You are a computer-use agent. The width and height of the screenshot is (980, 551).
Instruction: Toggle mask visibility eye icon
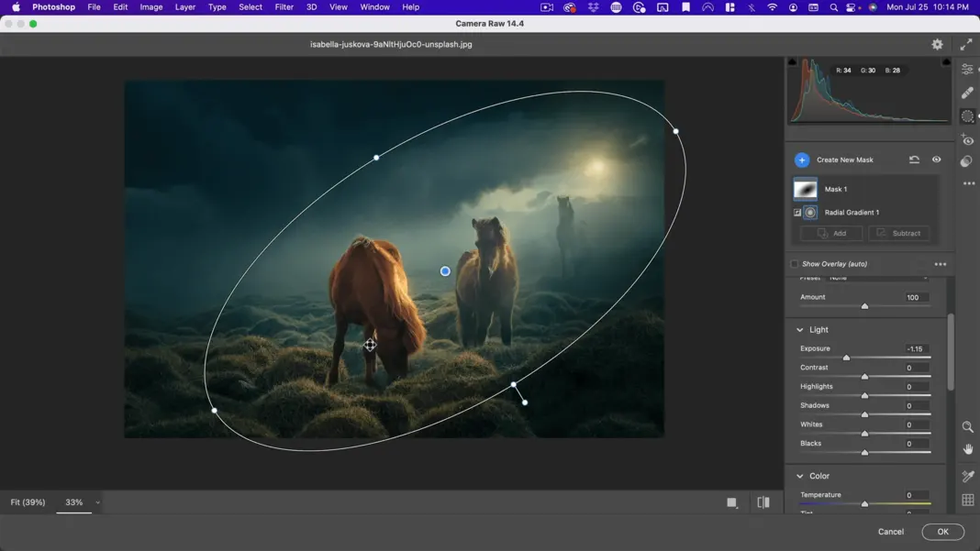tap(936, 160)
